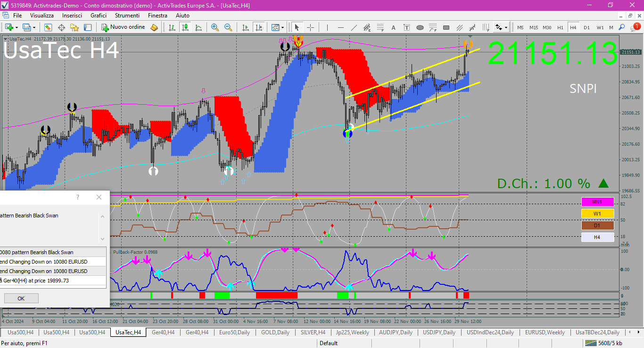Zoom in on the chart

[215, 27]
